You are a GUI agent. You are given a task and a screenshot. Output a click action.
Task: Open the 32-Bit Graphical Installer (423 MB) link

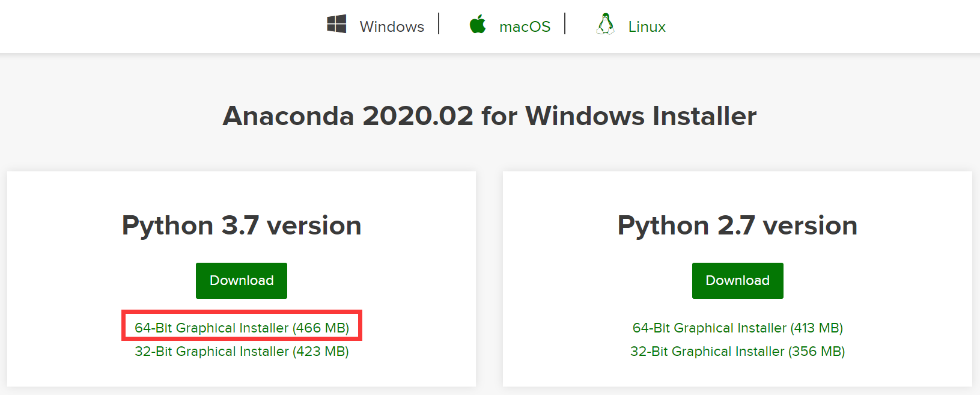click(241, 351)
